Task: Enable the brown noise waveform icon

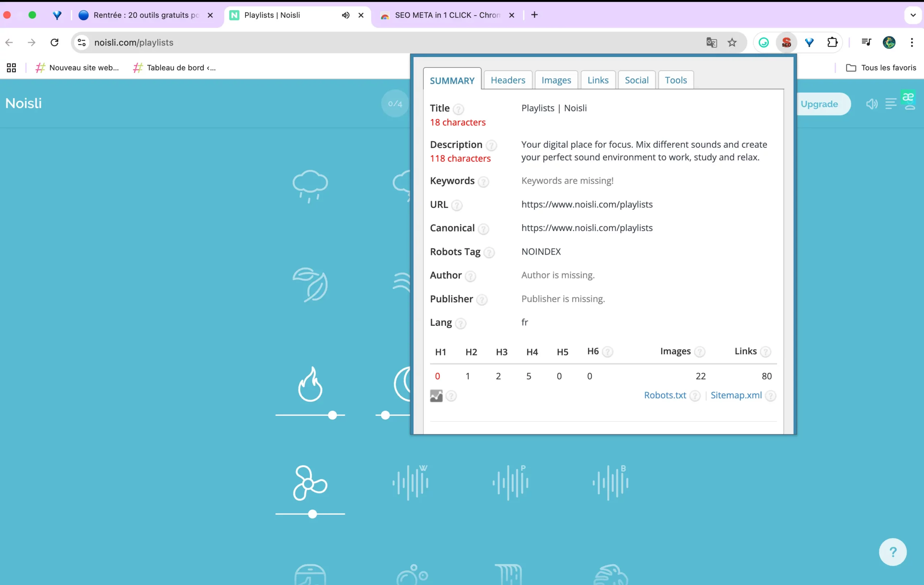Action: (x=610, y=482)
